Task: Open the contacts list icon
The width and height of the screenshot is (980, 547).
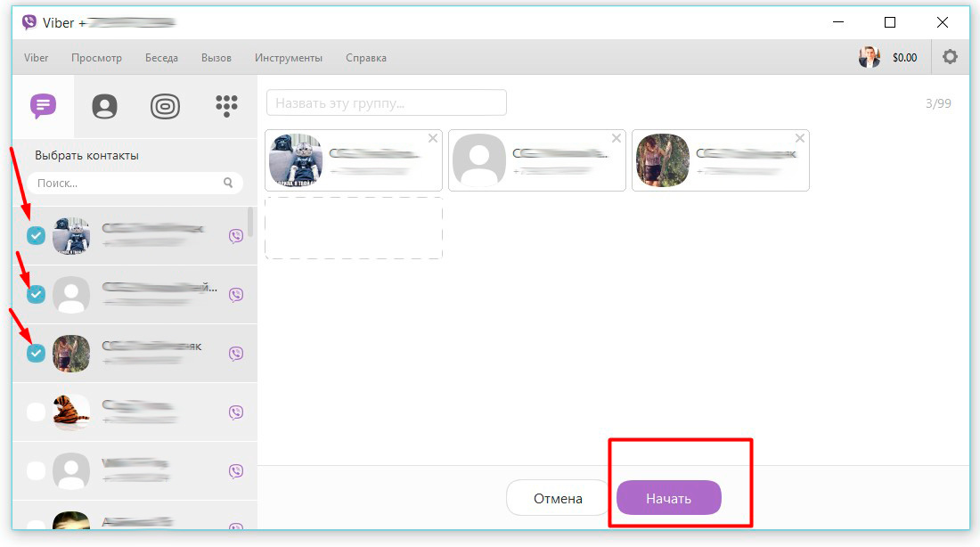Action: click(104, 104)
